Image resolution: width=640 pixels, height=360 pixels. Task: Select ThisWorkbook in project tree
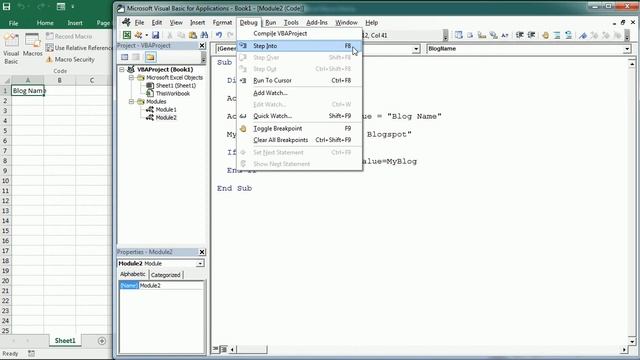click(x=173, y=93)
